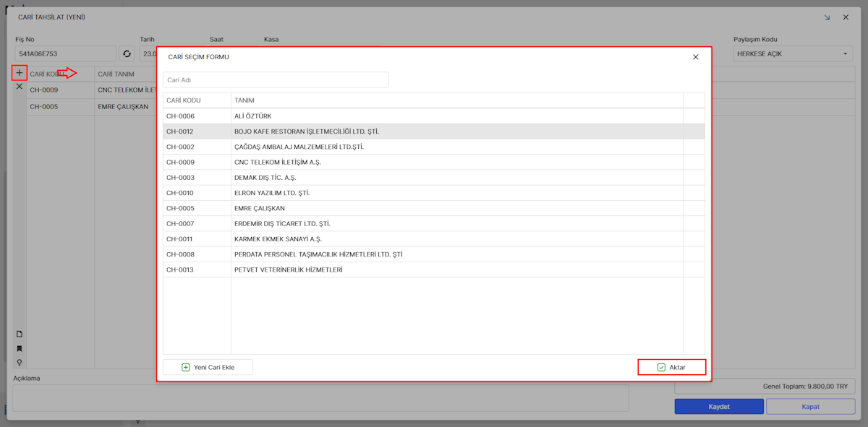
Task: Click the X icon to delete a row
Action: click(x=20, y=87)
